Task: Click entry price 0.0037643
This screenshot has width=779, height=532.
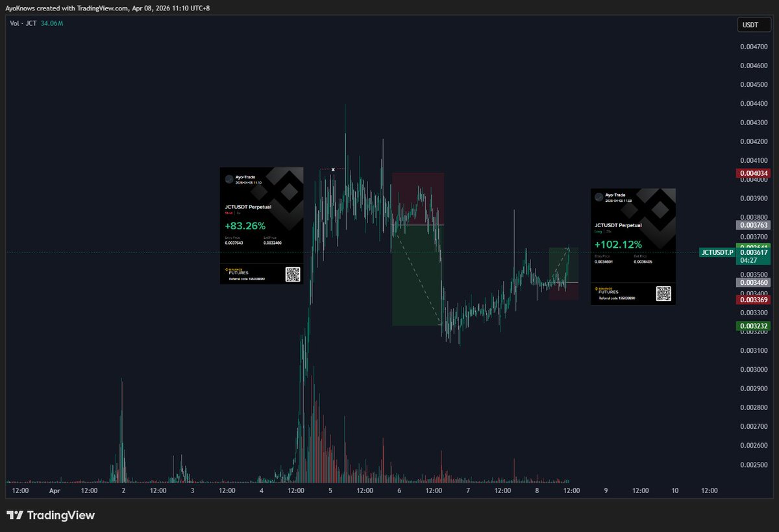Action: click(234, 243)
